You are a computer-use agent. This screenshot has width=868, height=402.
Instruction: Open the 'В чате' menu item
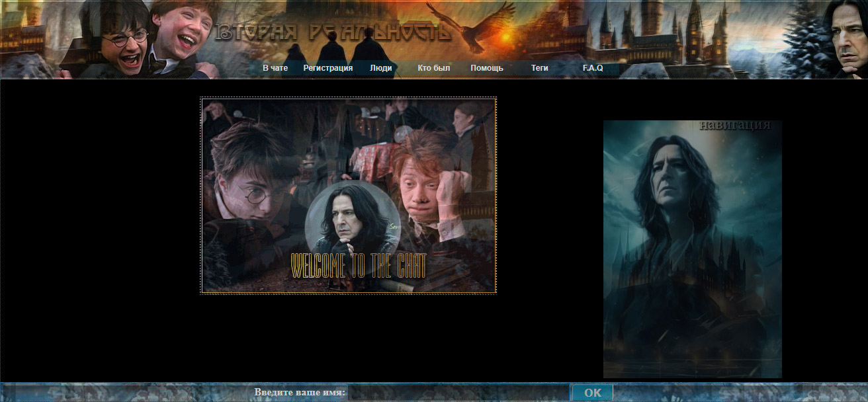(x=275, y=68)
